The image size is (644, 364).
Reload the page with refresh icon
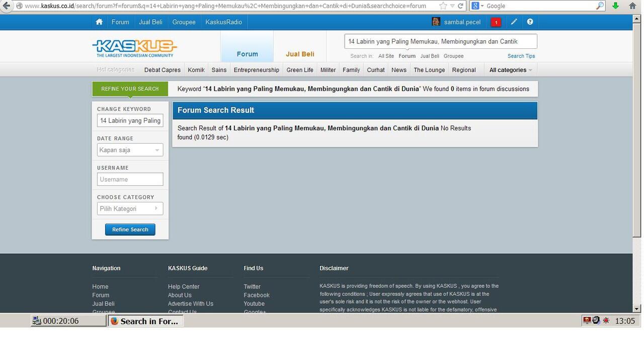[x=460, y=6]
